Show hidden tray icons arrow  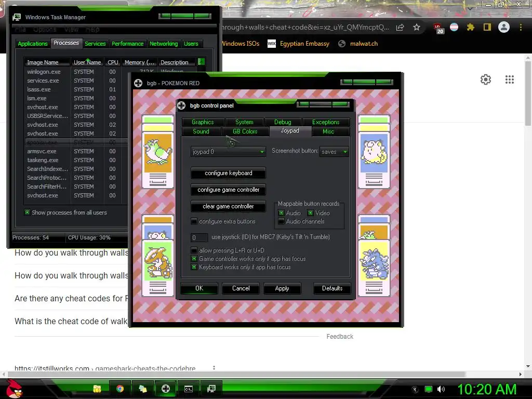[x=415, y=390]
